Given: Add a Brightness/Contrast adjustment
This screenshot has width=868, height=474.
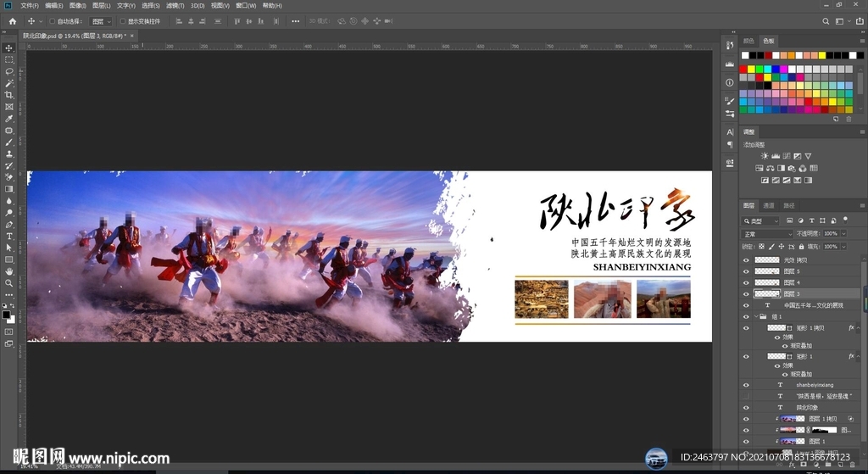Looking at the screenshot, I should tap(765, 156).
